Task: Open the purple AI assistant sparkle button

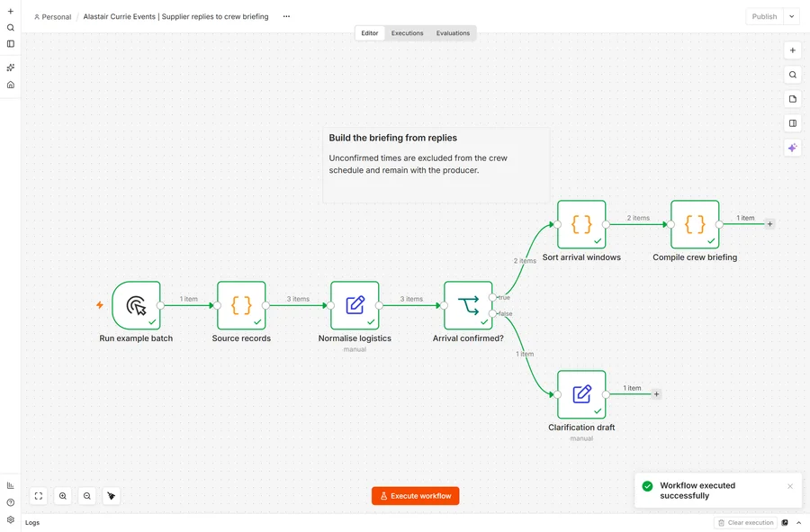Action: (792, 149)
